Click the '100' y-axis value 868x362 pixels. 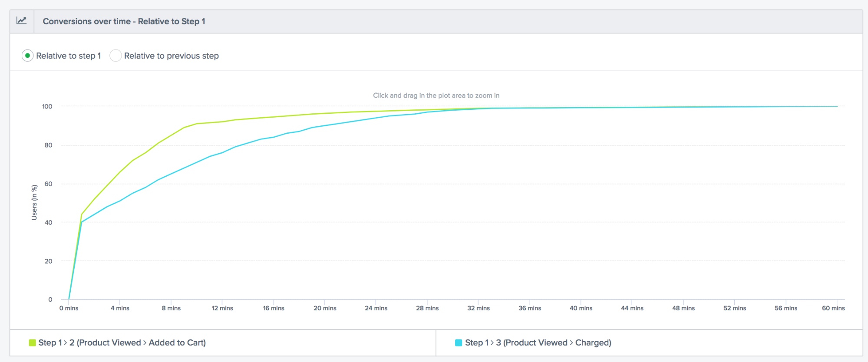[x=47, y=106]
